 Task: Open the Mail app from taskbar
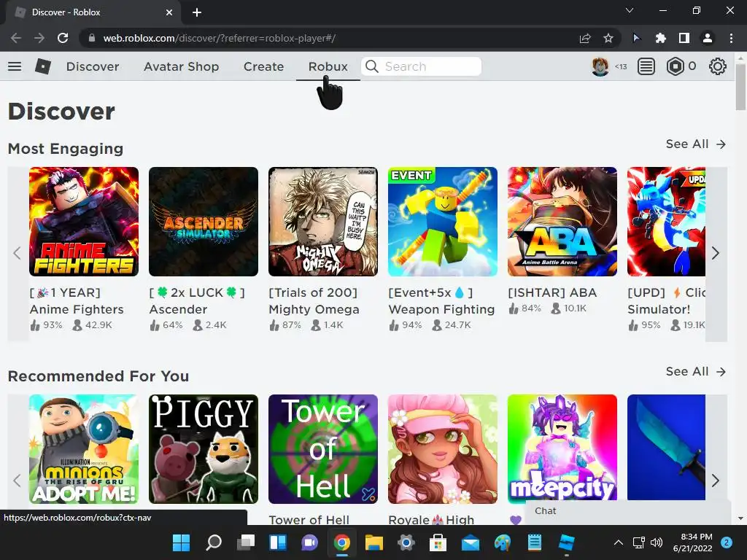click(x=471, y=542)
